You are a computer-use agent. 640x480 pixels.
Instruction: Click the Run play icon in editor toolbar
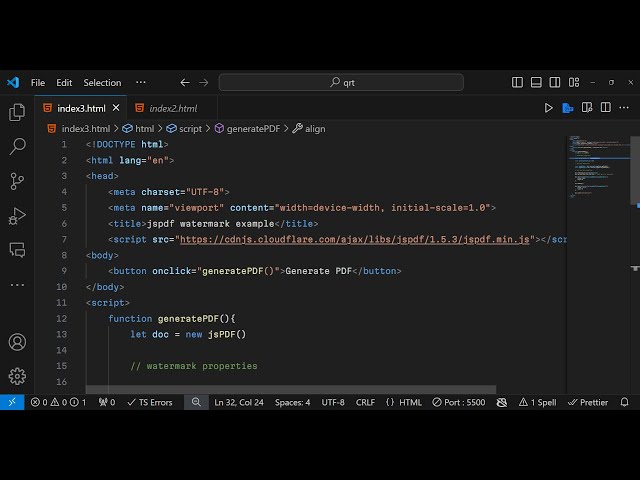coord(549,108)
